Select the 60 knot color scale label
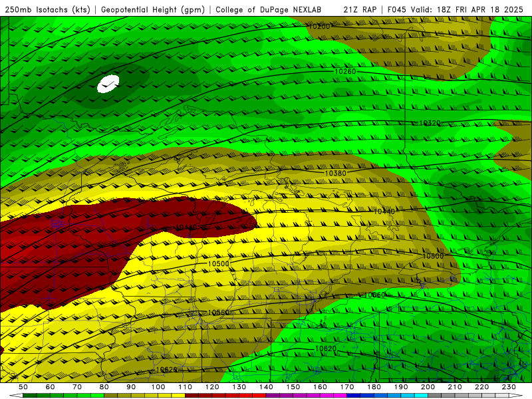Viewport: 532px width, 399px height. (x=51, y=387)
